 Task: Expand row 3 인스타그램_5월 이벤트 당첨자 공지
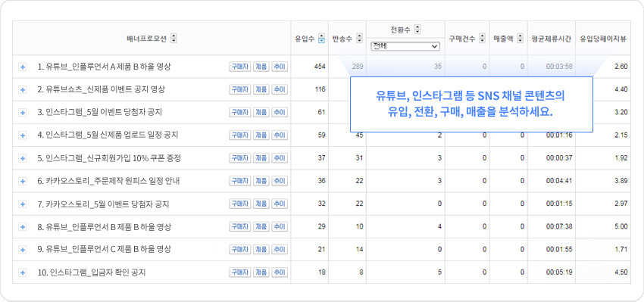click(23, 113)
